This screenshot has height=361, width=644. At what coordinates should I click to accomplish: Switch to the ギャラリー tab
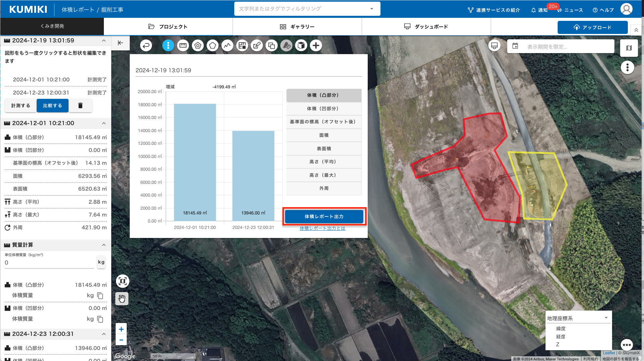(297, 27)
